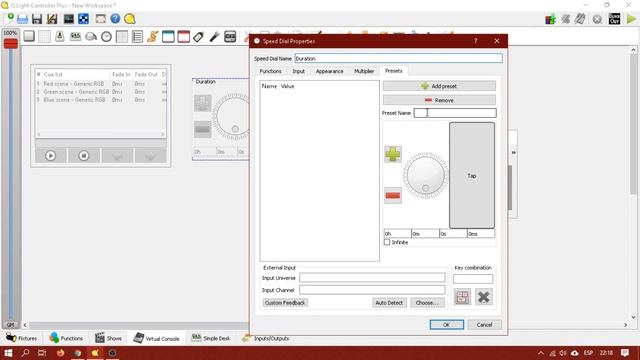This screenshot has width=640, height=360.
Task: Click the preset milliseconds field
Action: coord(481,233)
